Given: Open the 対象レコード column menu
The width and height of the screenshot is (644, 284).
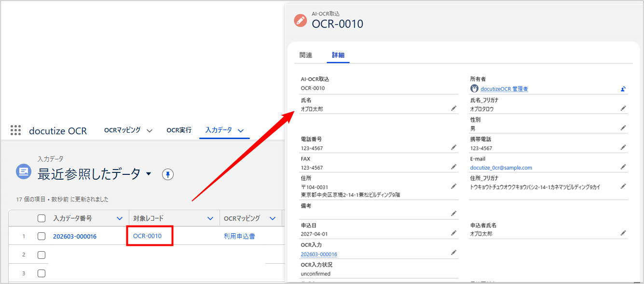Looking at the screenshot, I should (210, 218).
